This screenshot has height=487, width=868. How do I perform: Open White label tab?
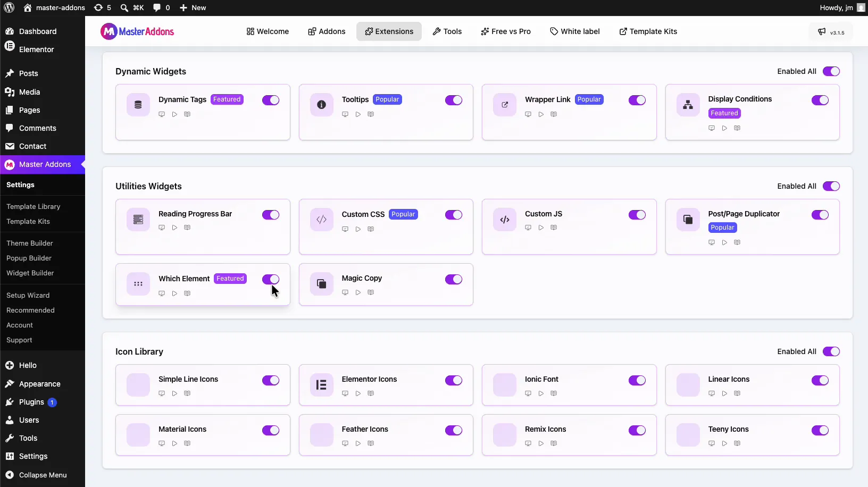[575, 31]
